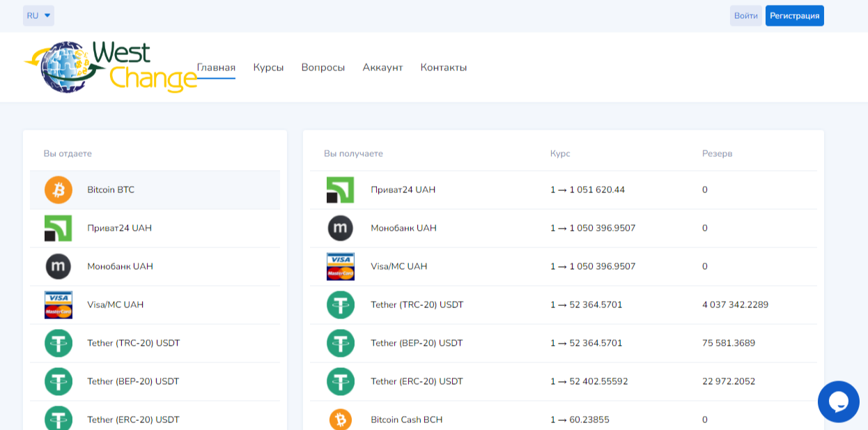The image size is (868, 430).
Task: Choose Tether TRC-20 icon in receive list
Action: 340,305
